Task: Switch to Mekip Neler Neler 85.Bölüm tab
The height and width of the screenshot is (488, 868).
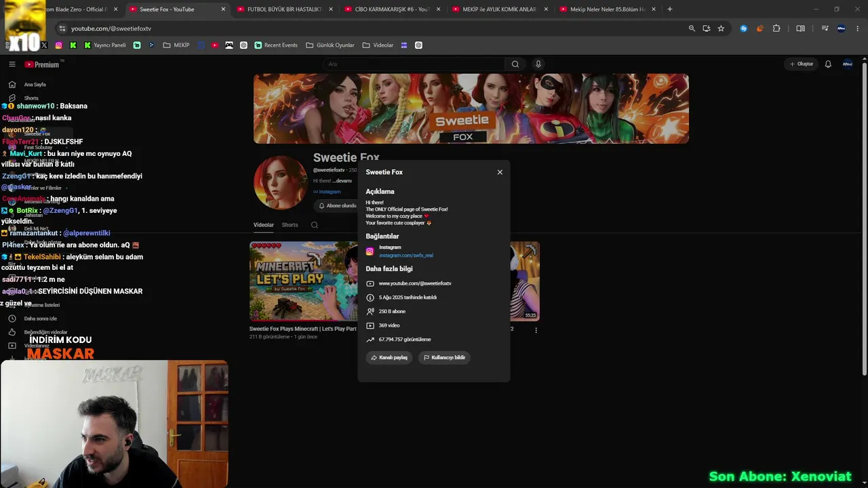Action: (x=607, y=9)
